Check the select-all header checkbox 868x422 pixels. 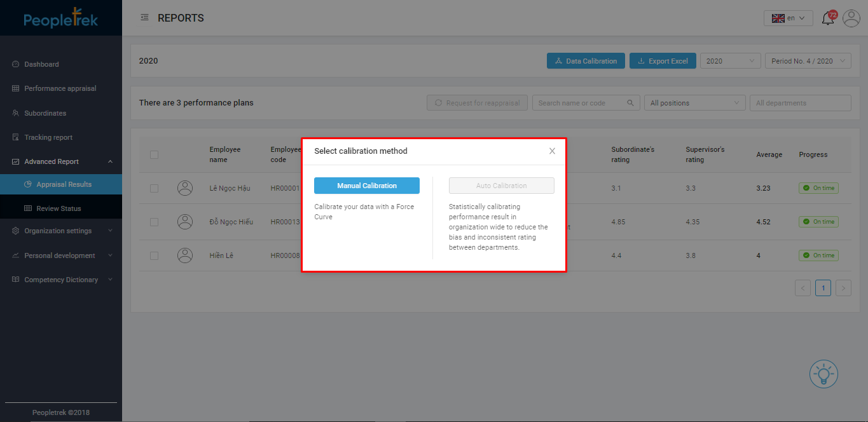pos(154,154)
